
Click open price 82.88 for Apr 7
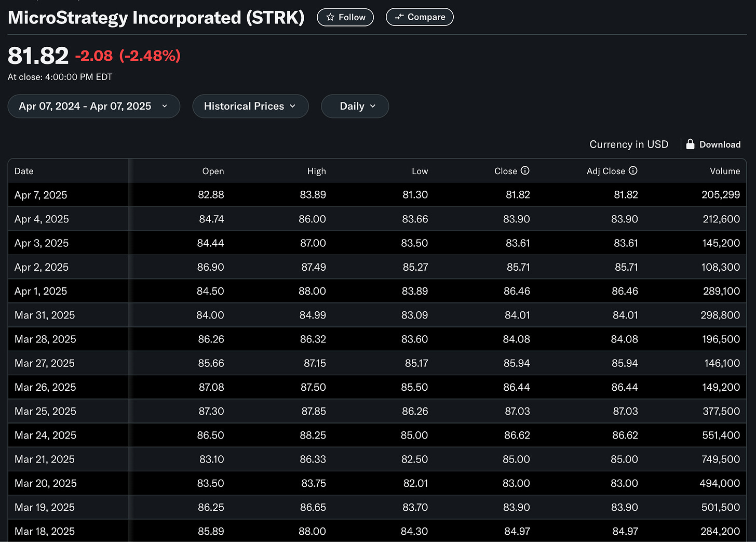tap(211, 195)
